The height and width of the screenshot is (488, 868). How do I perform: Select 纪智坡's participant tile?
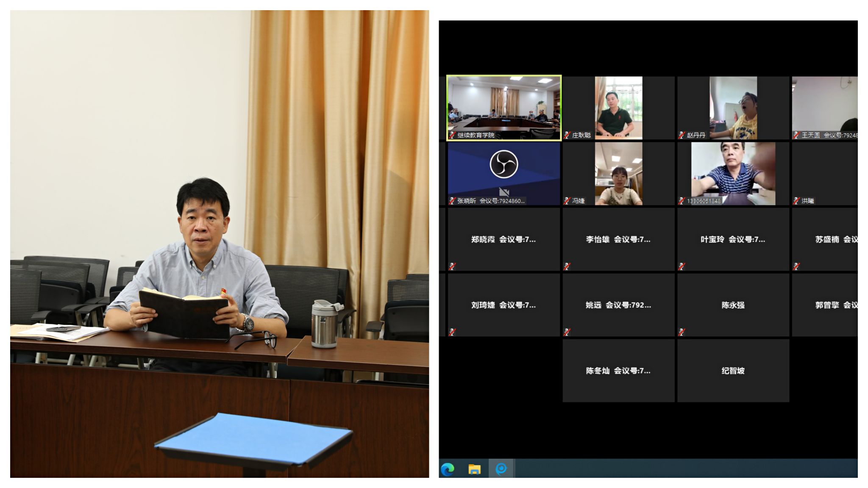pos(733,371)
